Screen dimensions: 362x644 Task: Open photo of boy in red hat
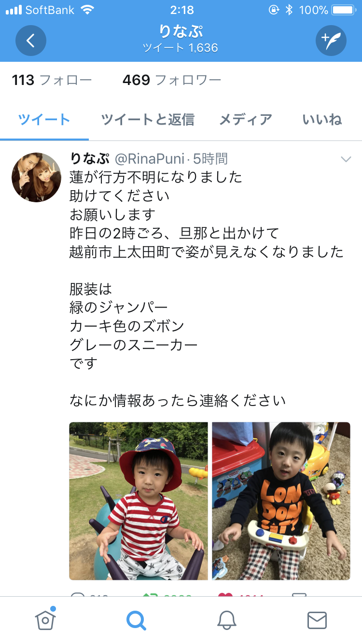tap(139, 501)
